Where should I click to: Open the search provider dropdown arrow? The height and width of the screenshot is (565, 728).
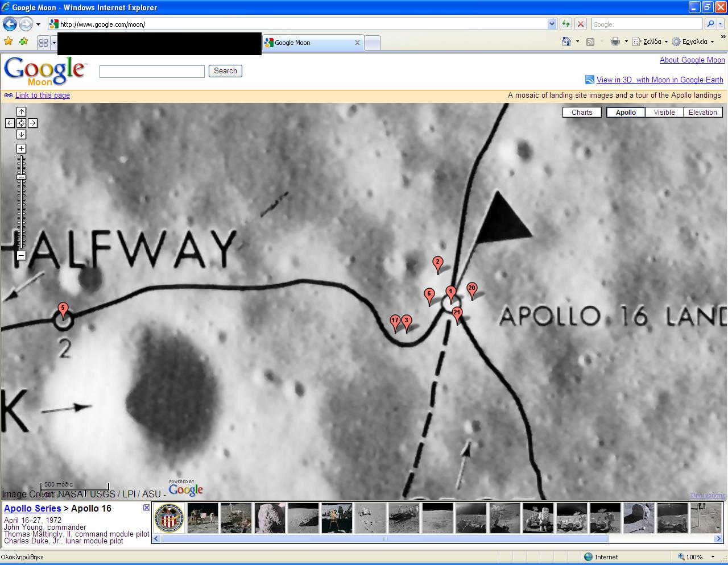tap(721, 24)
